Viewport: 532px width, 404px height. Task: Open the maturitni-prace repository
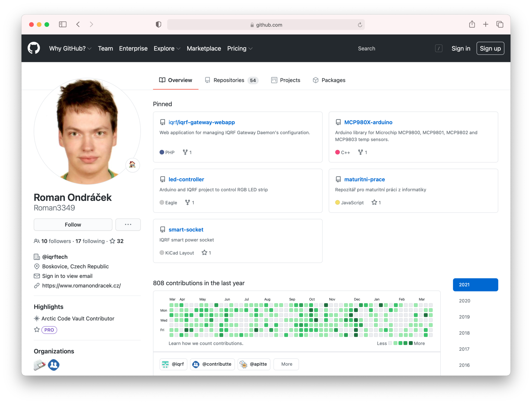[364, 179]
